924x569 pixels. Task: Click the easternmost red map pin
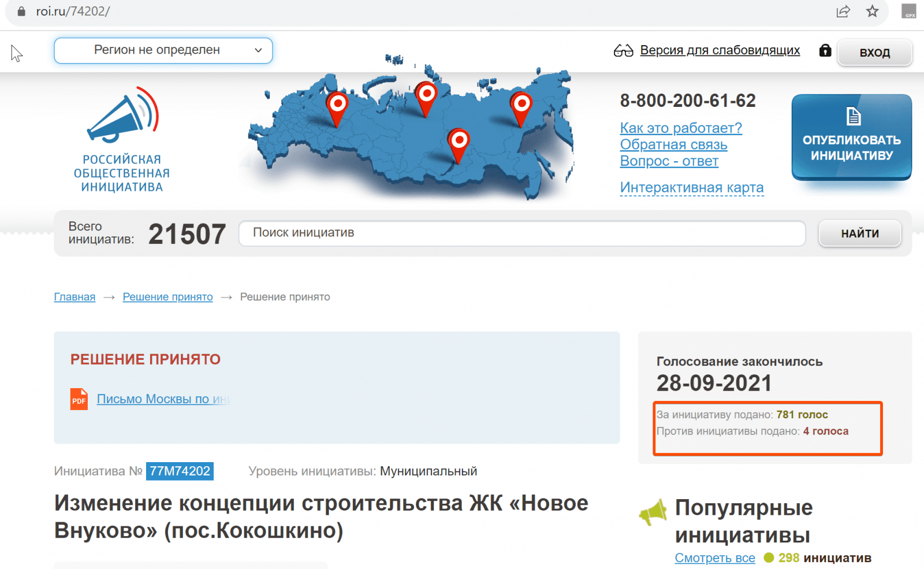click(x=521, y=106)
